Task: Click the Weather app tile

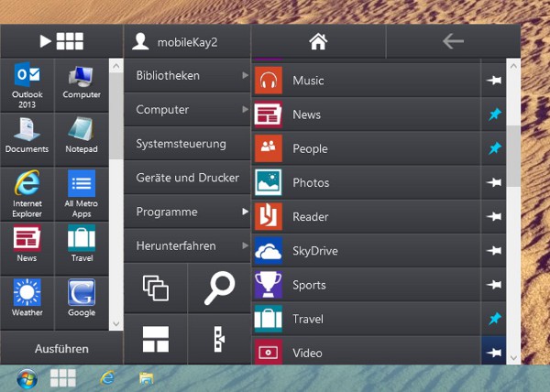Action: (x=27, y=299)
